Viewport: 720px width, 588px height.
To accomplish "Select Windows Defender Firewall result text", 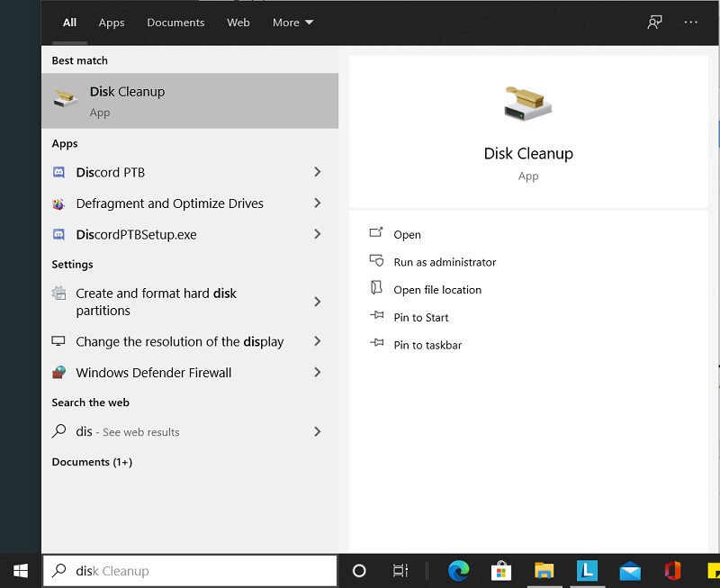I will [154, 373].
